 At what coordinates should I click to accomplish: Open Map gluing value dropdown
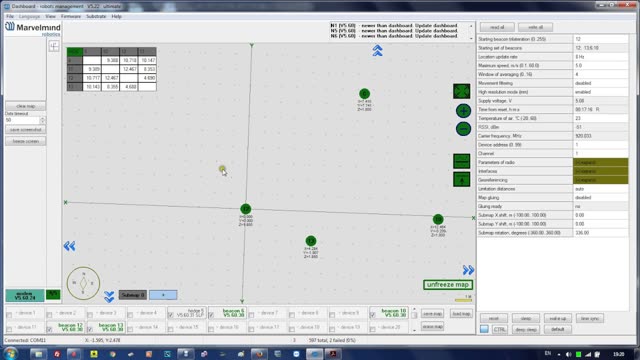coord(600,198)
